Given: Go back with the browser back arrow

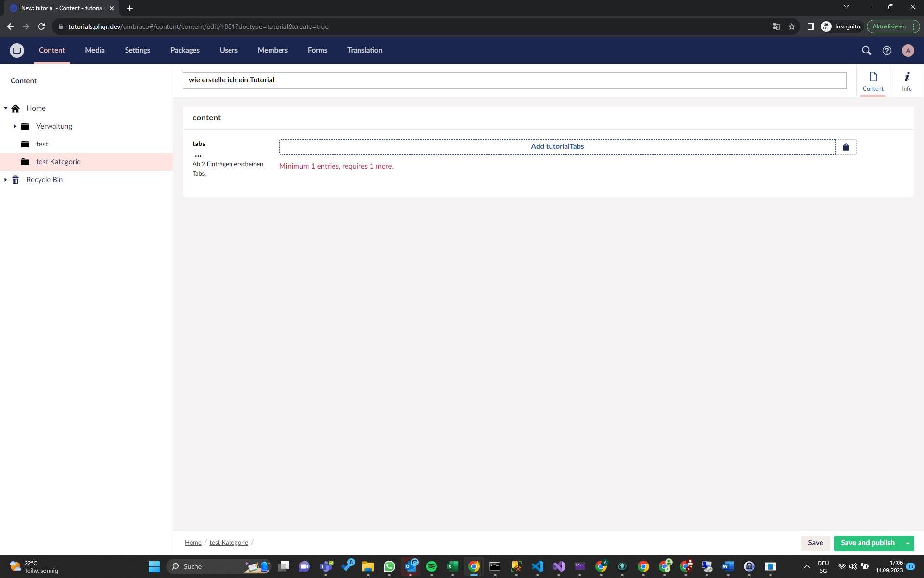Looking at the screenshot, I should 11,26.
